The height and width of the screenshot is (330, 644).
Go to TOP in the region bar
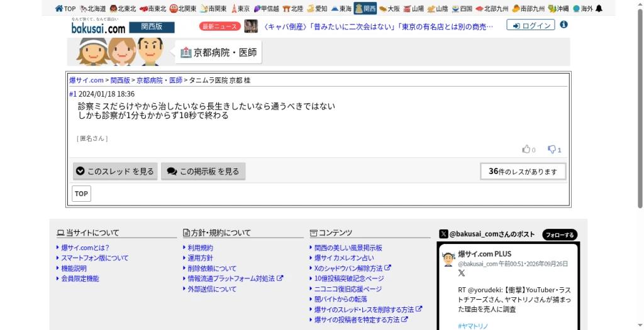click(65, 8)
